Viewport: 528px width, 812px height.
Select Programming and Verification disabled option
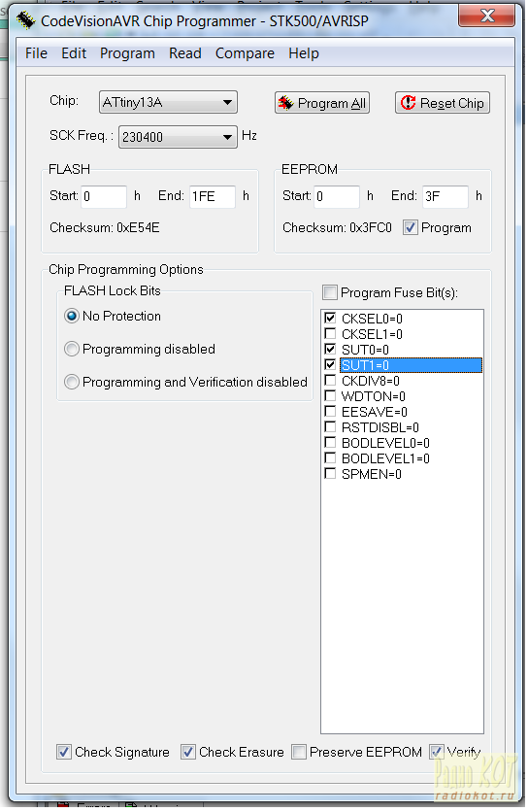[x=72, y=382]
